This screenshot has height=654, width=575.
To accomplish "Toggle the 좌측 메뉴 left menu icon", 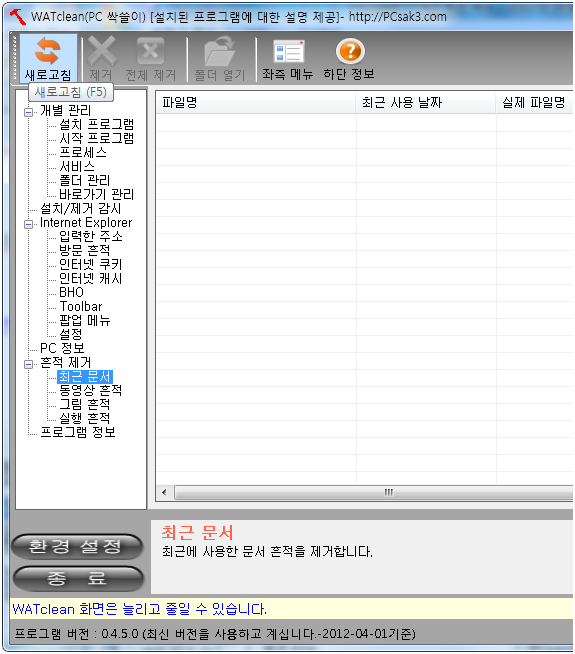I will (x=288, y=51).
